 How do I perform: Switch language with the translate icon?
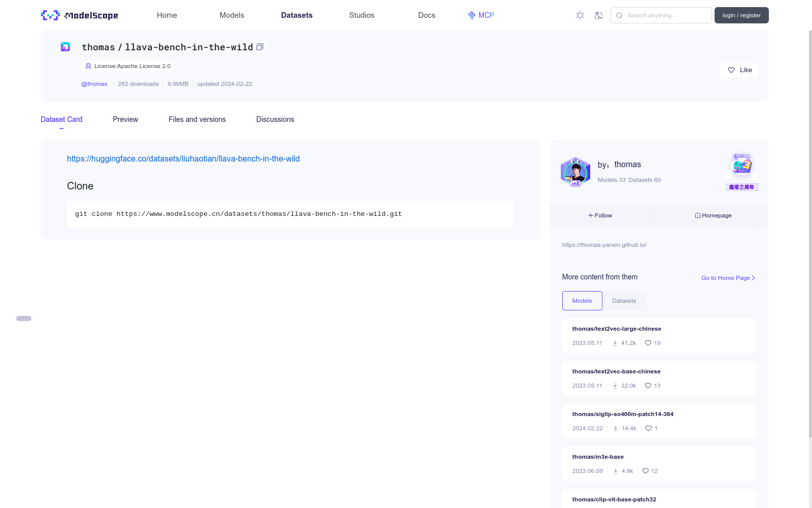click(599, 15)
